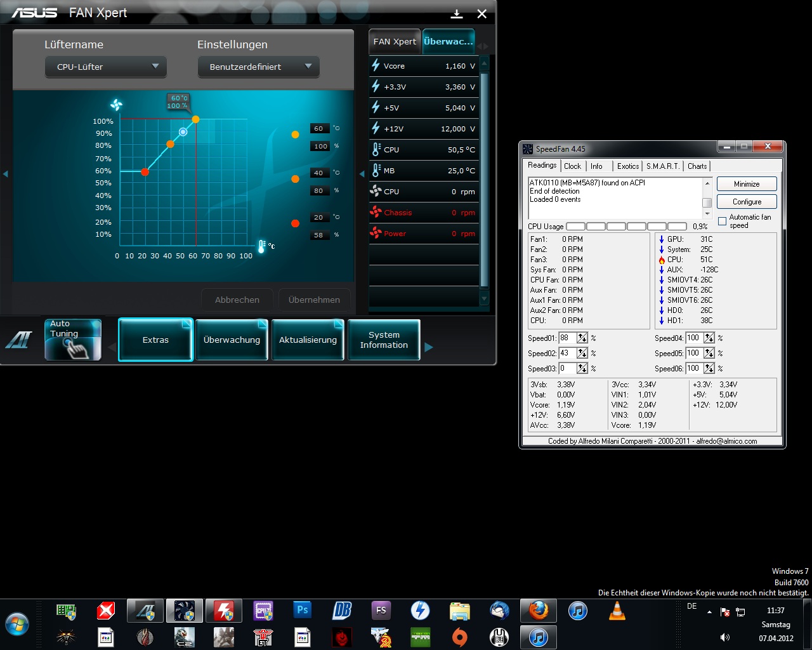This screenshot has height=650, width=812.
Task: Open CPU-Z from the taskbar
Action: point(263,611)
